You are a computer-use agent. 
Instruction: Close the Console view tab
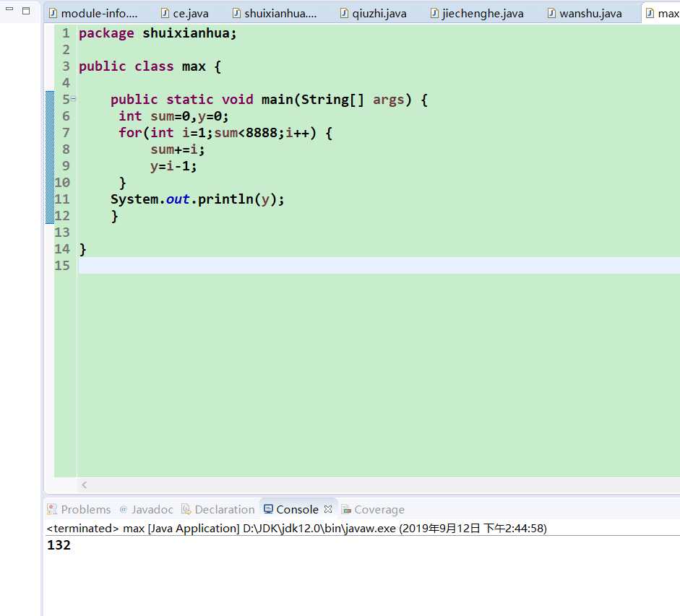[328, 509]
